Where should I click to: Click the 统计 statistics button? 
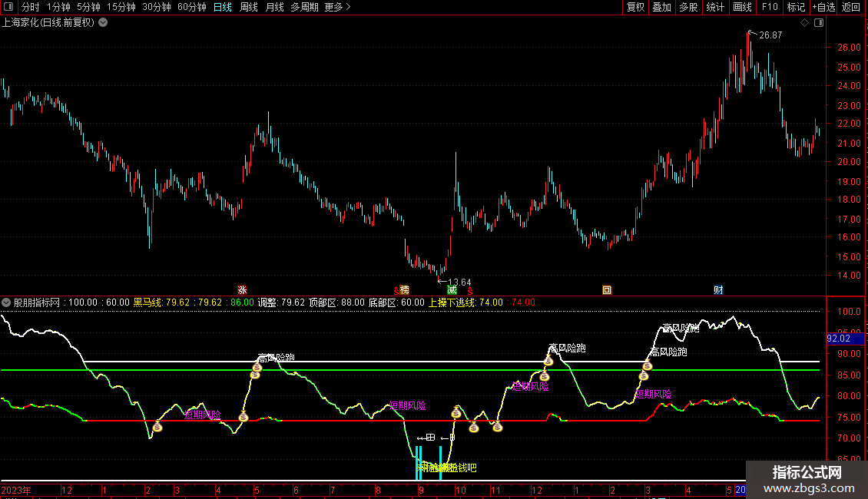point(714,7)
